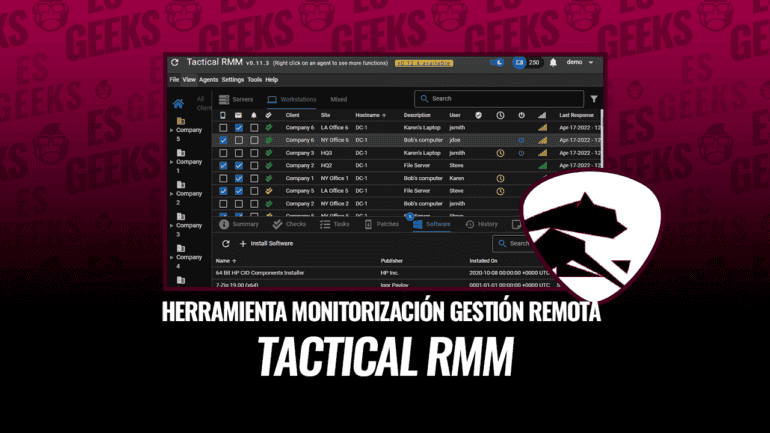770x433 pixels.
Task: Click the bell dashboard-alert column header icon
Action: coord(254,115)
